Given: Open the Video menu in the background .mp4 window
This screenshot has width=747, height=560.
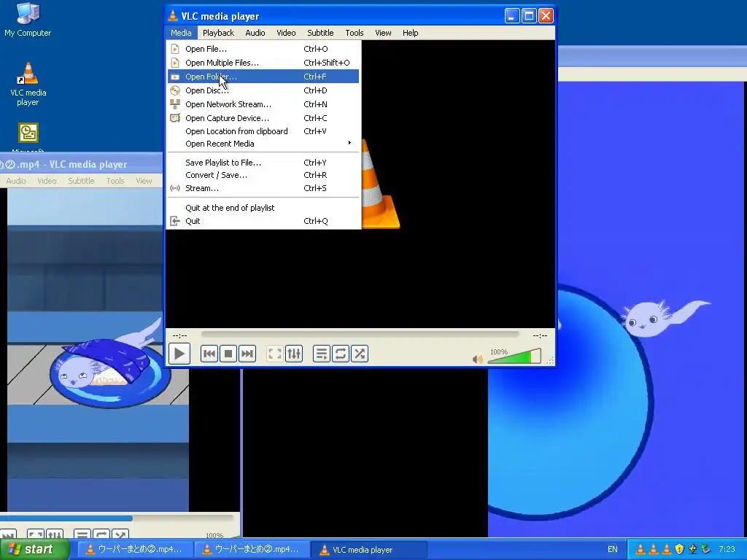Looking at the screenshot, I should [47, 181].
